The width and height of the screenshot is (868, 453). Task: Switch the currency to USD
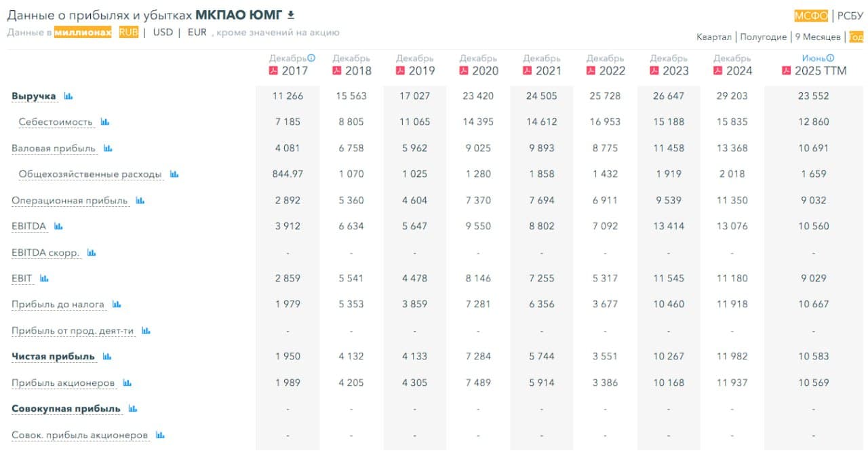[163, 32]
